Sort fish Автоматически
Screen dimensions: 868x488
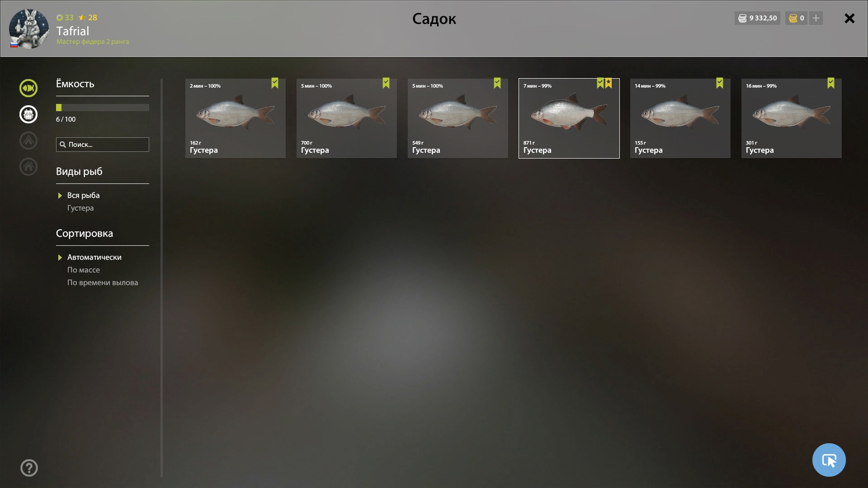point(94,257)
